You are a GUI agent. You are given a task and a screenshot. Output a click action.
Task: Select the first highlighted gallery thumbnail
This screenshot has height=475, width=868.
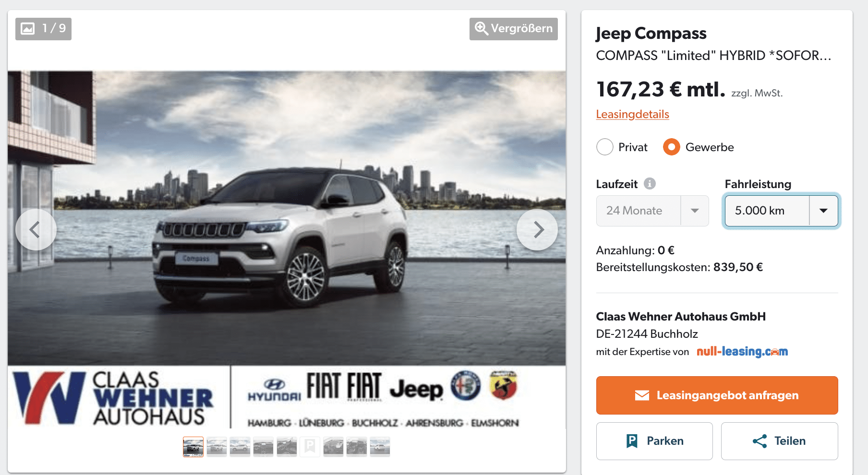[x=193, y=447]
